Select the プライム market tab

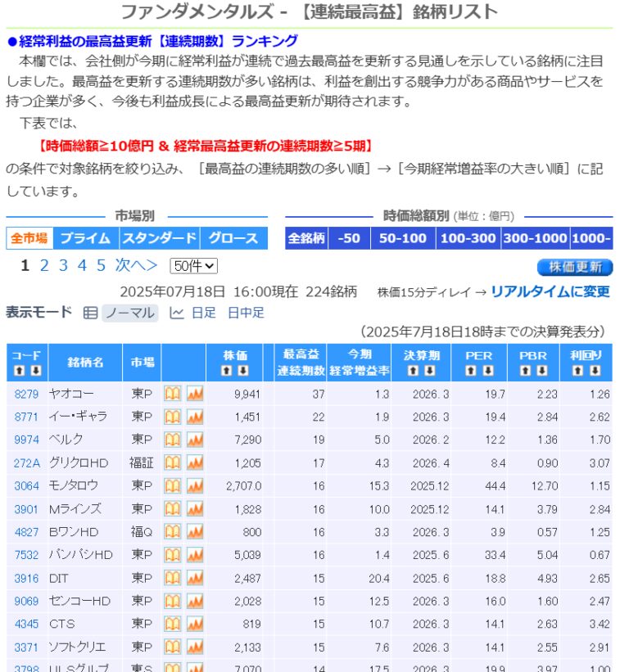tap(85, 238)
